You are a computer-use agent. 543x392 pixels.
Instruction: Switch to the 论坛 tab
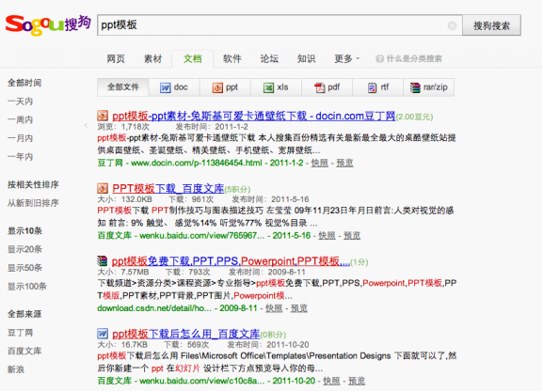click(x=269, y=59)
